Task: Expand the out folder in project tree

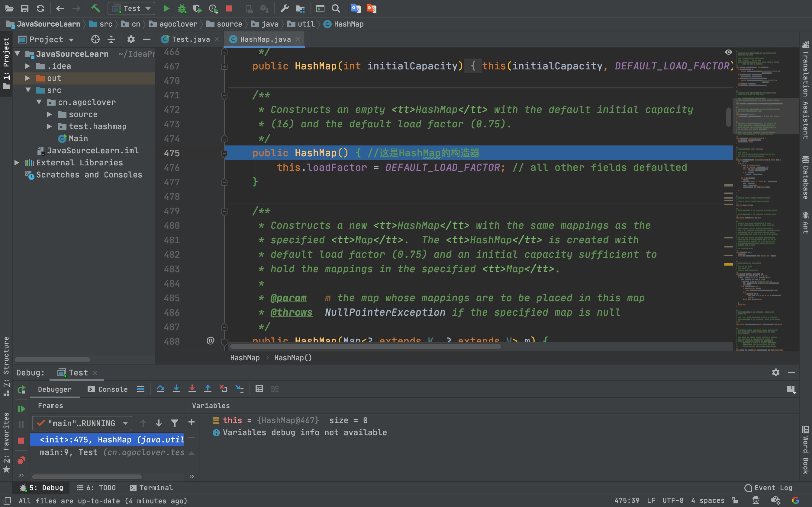Action: pos(28,78)
